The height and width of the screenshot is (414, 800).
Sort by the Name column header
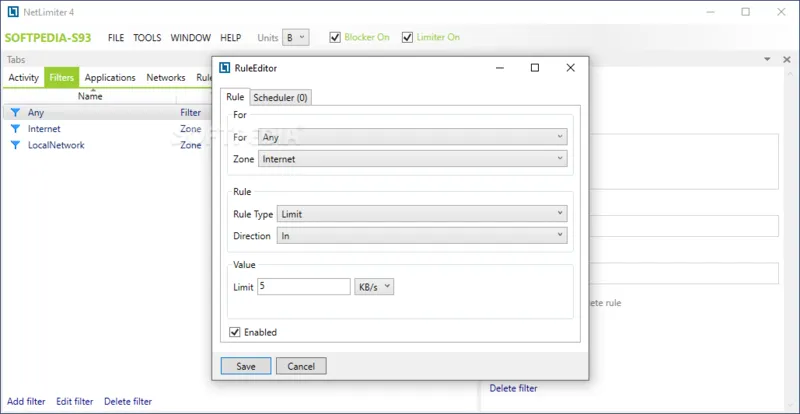(x=90, y=96)
